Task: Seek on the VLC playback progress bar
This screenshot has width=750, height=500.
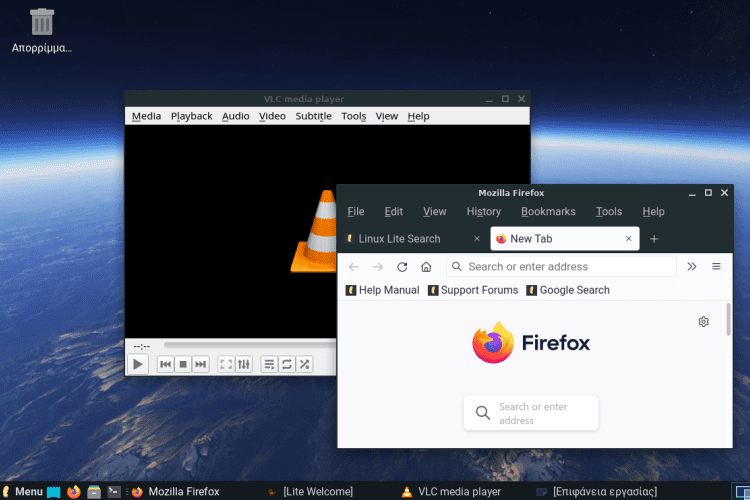Action: (x=250, y=345)
